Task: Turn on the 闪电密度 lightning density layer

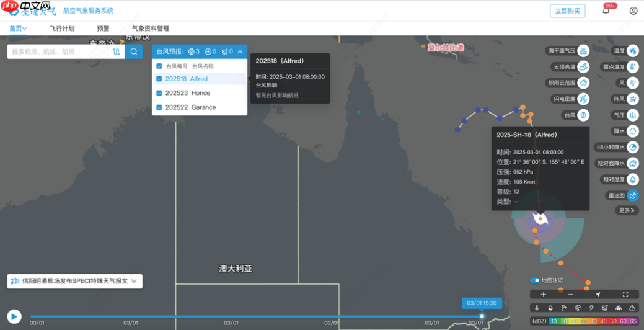Action: pos(583,99)
